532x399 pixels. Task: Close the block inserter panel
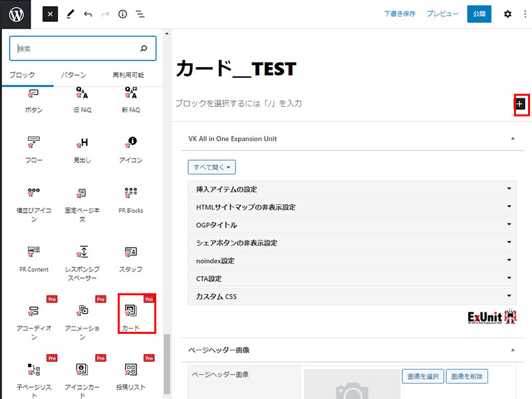[51, 14]
